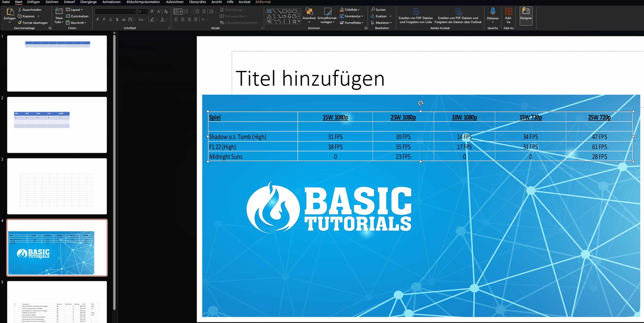The height and width of the screenshot is (323, 644).
Task: Select slide 2 thumbnail
Action: coord(57,125)
